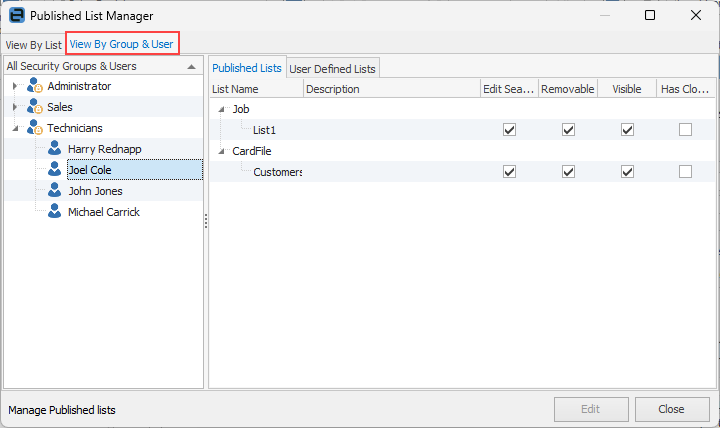Select the Sales group name

[60, 107]
